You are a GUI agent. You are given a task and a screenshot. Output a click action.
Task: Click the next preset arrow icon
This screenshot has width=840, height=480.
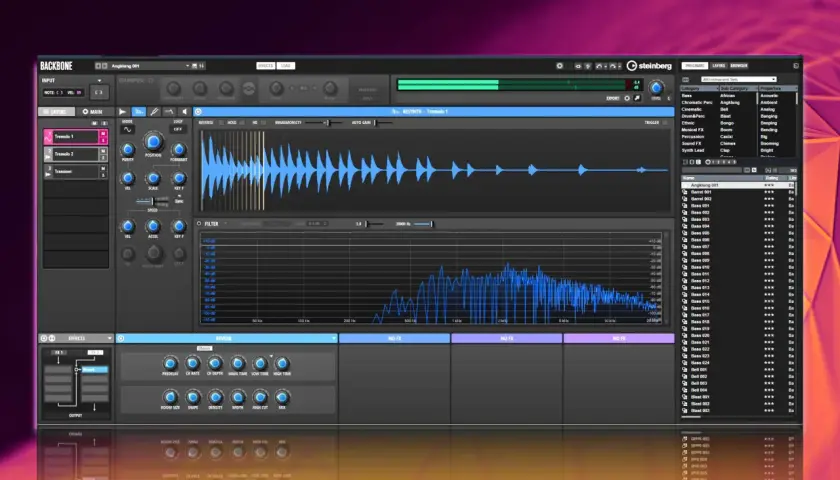pos(104,66)
